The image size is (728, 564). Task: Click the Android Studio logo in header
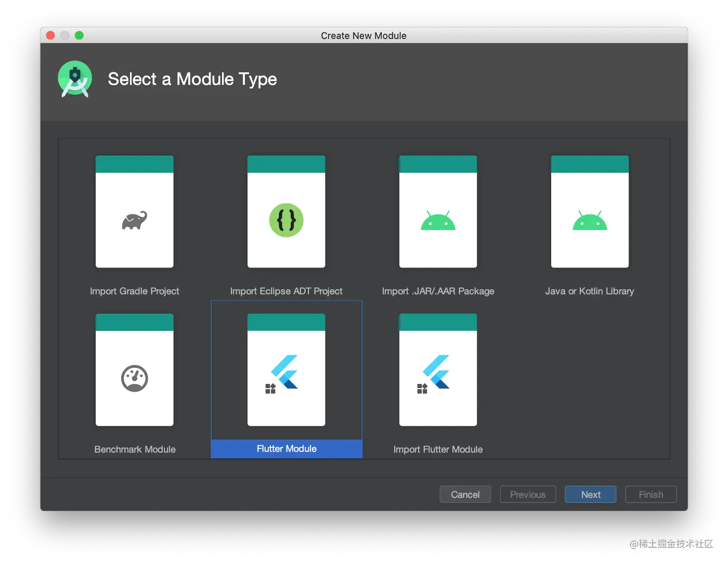[x=75, y=79]
